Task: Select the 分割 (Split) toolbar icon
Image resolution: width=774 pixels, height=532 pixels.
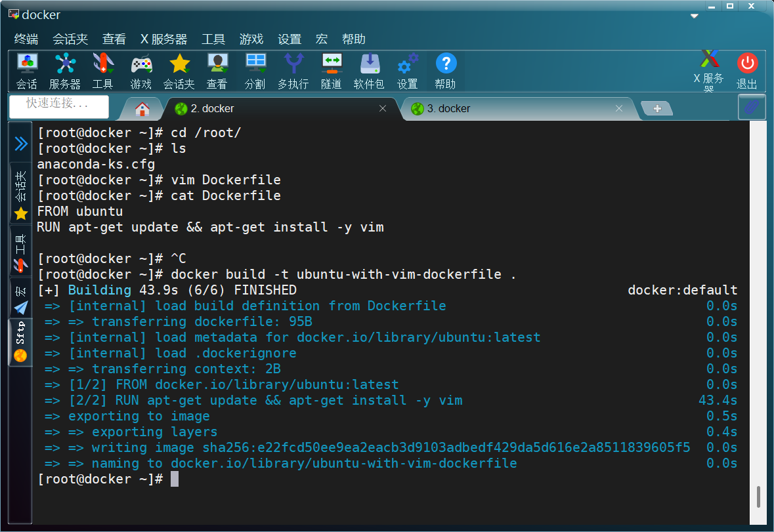Action: pos(255,71)
